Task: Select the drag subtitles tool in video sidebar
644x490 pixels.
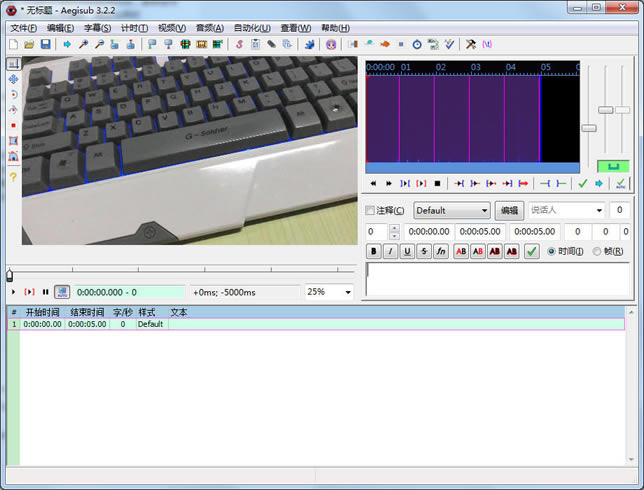Action: coord(13,78)
